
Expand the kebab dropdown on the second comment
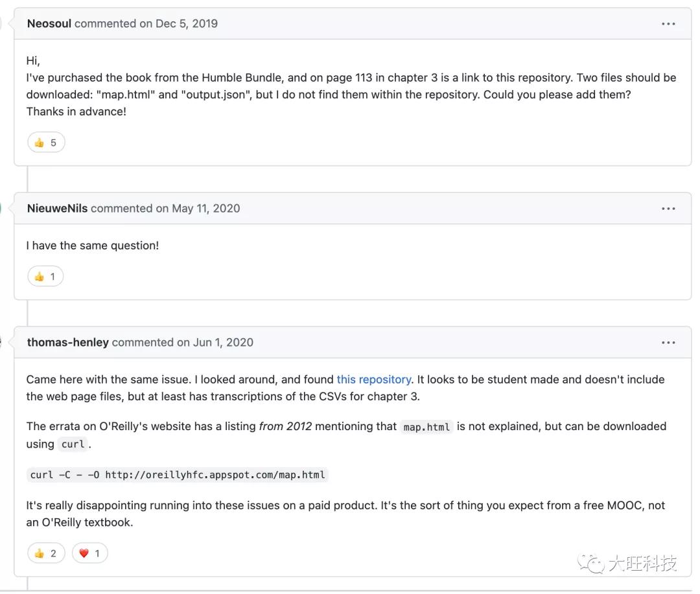coord(668,208)
